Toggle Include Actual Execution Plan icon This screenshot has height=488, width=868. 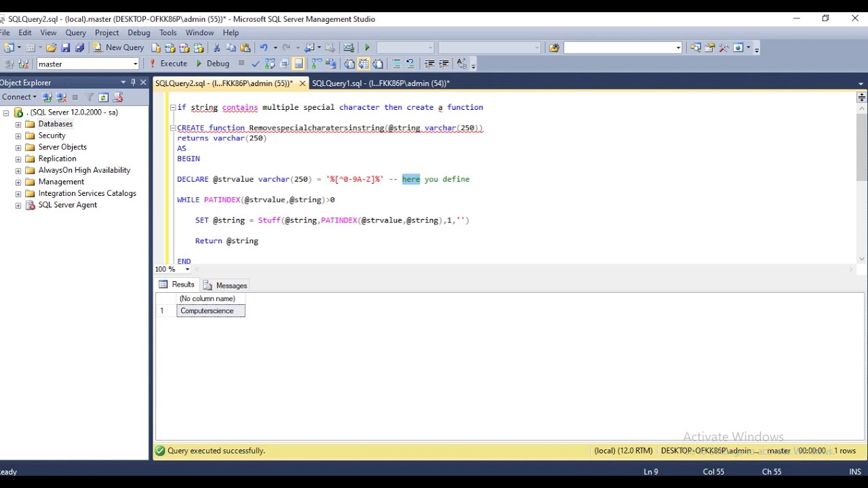(x=316, y=64)
